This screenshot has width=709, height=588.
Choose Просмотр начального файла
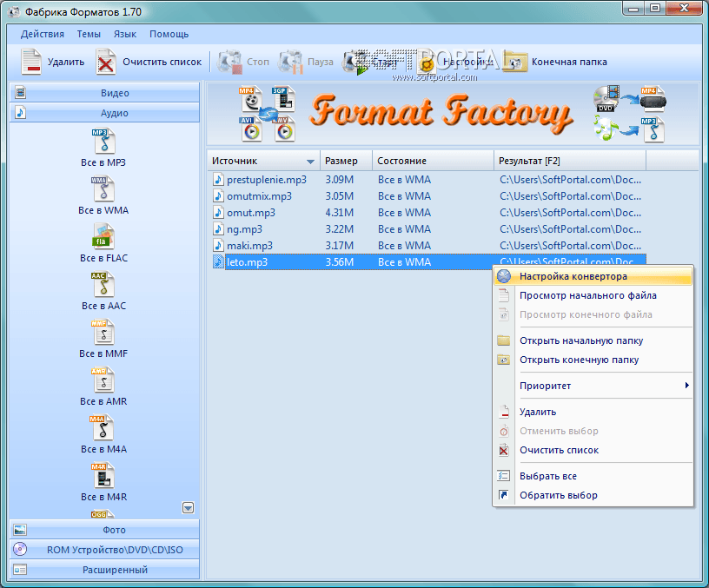(x=593, y=295)
